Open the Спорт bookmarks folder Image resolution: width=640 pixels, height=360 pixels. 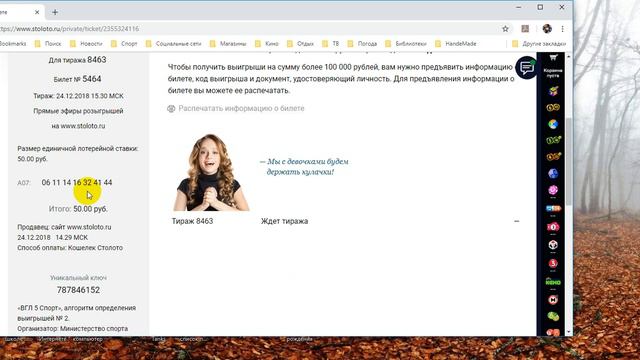(x=124, y=44)
